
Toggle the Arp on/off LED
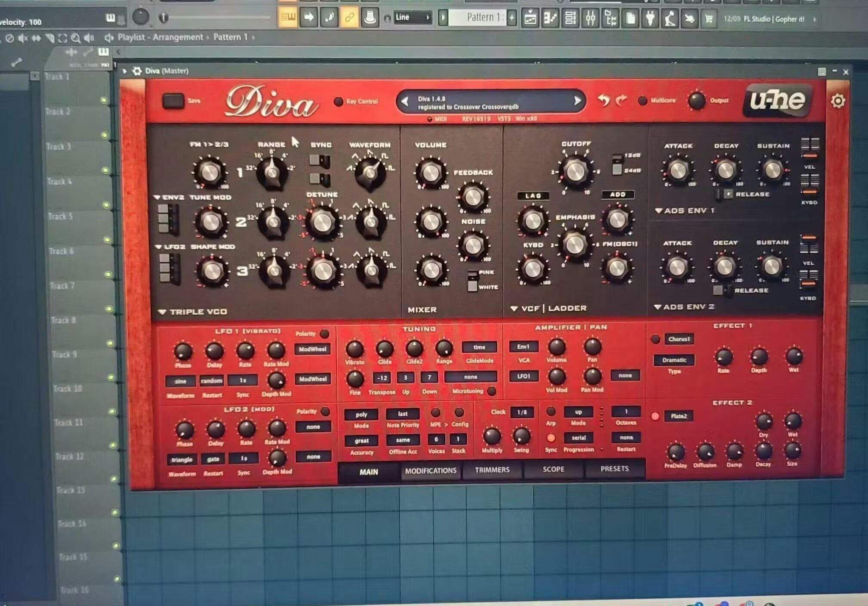pyautogui.click(x=551, y=411)
